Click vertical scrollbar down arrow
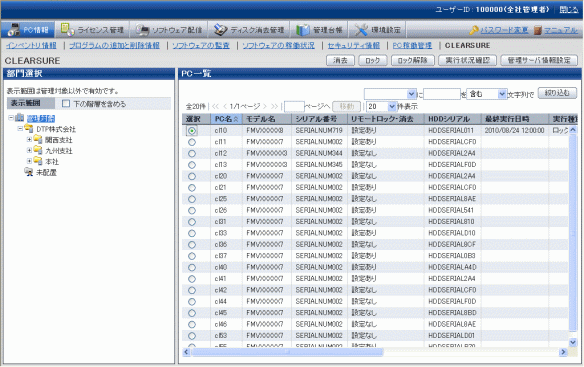The image size is (584, 367). 573,342
